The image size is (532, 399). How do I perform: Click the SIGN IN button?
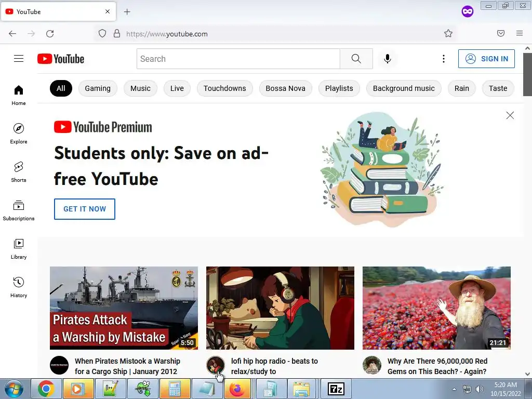[486, 59]
